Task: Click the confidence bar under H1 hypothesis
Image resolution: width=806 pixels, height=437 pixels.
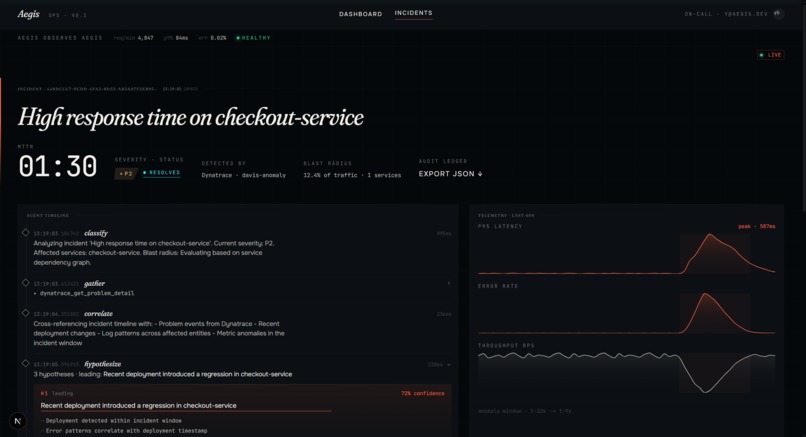Action: pos(186,411)
